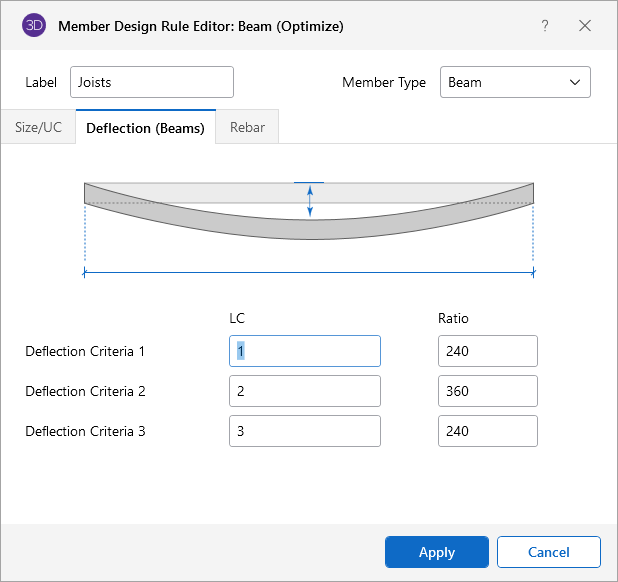Image resolution: width=618 pixels, height=582 pixels.
Task: Close the Member Design Rule Editor
Action: tap(585, 26)
